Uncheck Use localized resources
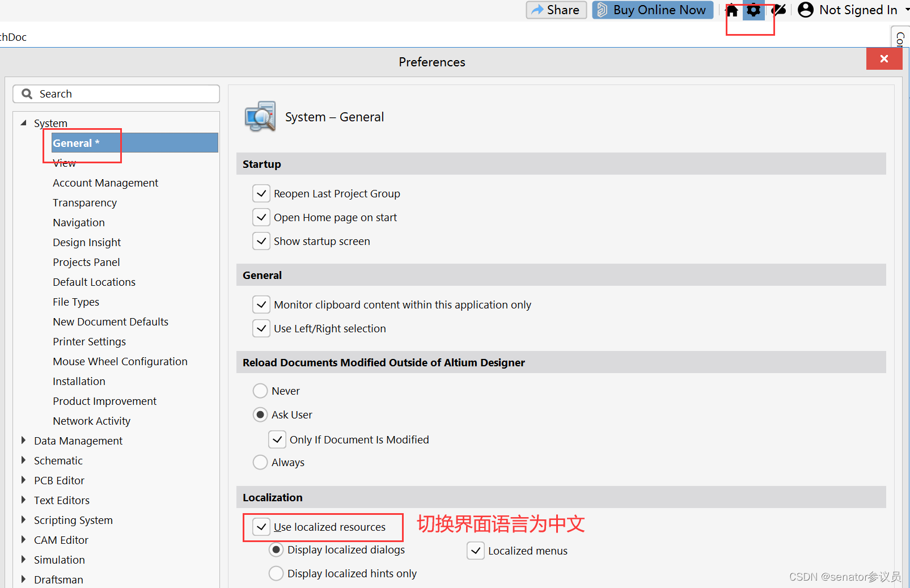The height and width of the screenshot is (588, 910). 261,527
